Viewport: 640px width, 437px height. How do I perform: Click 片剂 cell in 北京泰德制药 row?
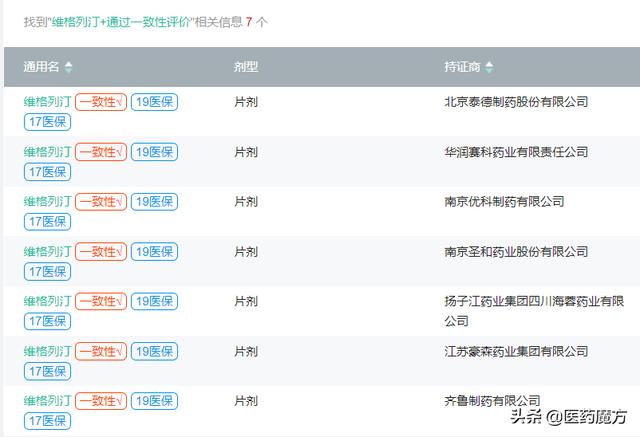246,102
